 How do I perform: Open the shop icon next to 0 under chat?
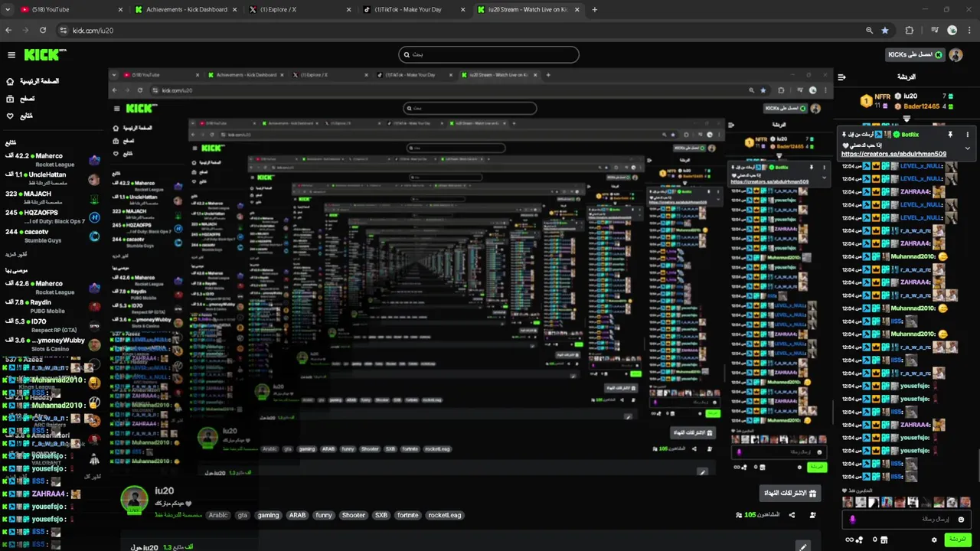pos(884,540)
